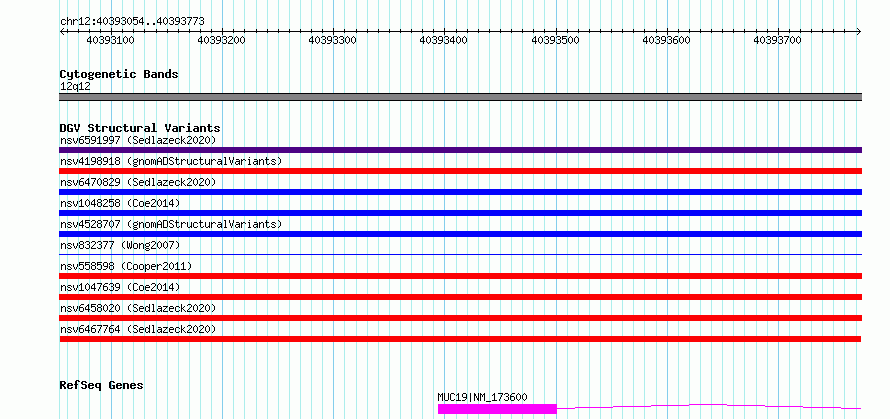Image resolution: width=890 pixels, height=419 pixels.
Task: Click the ruler's right arrow end
Action: (x=859, y=31)
